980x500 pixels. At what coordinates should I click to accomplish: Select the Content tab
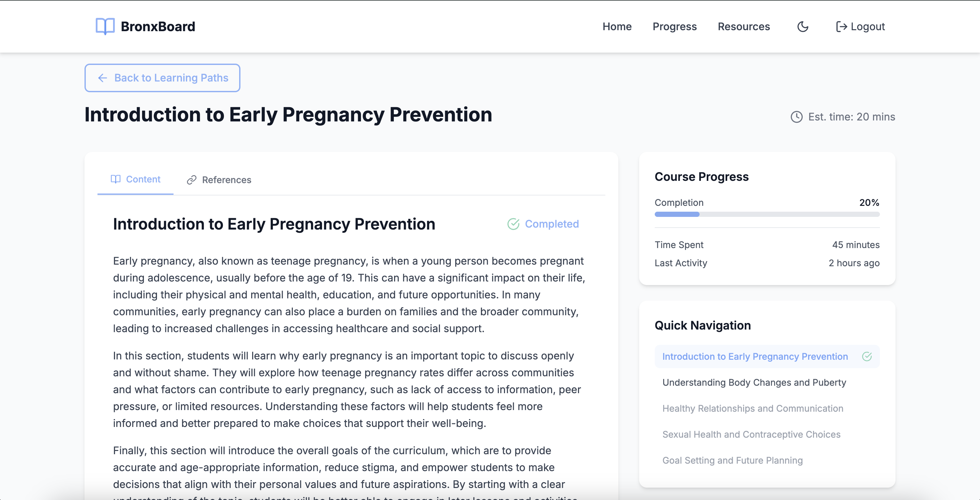tap(136, 180)
